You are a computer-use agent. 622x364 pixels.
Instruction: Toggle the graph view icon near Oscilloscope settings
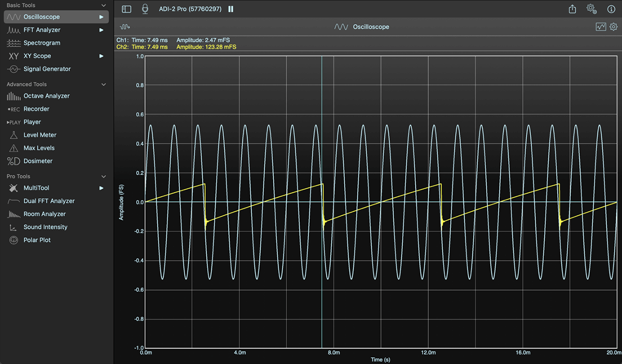tap(601, 26)
